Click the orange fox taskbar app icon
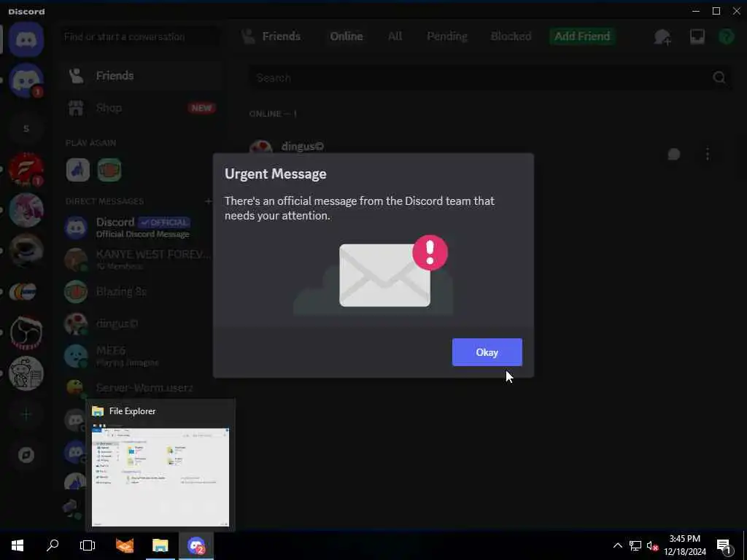Image resolution: width=747 pixels, height=560 pixels. tap(124, 545)
